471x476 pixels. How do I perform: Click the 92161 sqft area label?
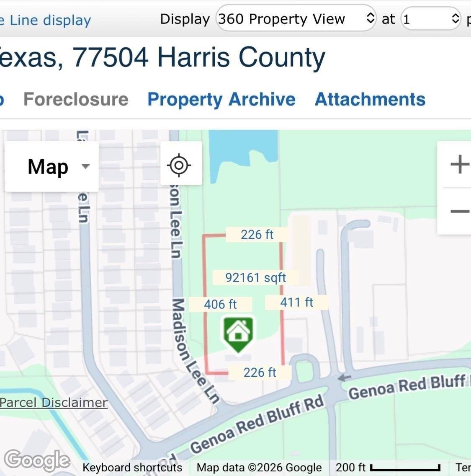click(x=256, y=277)
